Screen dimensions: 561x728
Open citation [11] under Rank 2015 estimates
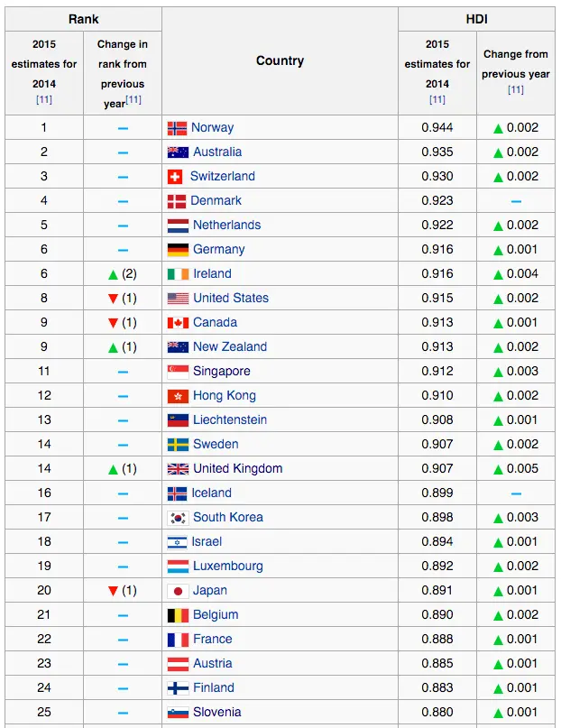[43, 100]
